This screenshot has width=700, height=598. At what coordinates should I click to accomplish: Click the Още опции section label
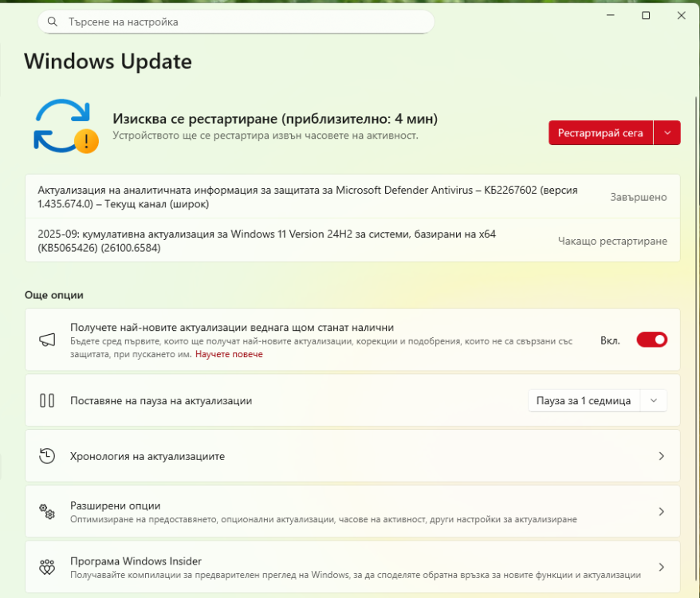click(54, 295)
